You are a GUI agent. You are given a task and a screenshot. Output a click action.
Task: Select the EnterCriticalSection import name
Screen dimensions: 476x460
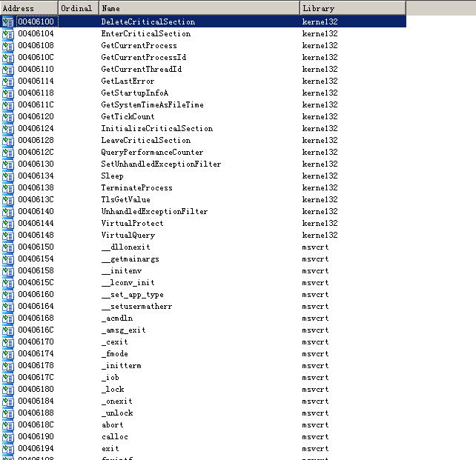(146, 33)
